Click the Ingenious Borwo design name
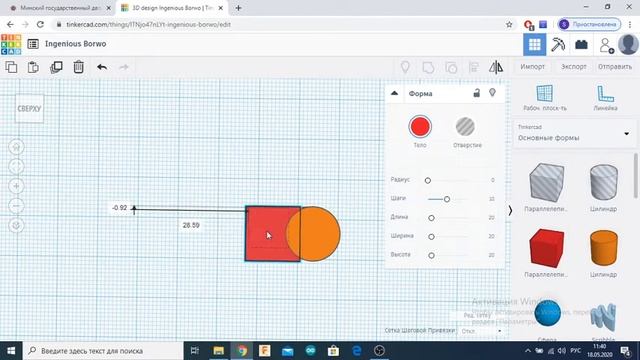The height and width of the screenshot is (360, 640). coord(76,44)
